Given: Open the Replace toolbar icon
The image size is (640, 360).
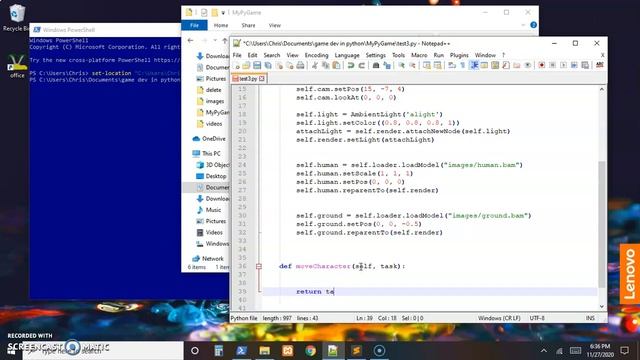Looking at the screenshot, I should (387, 65).
